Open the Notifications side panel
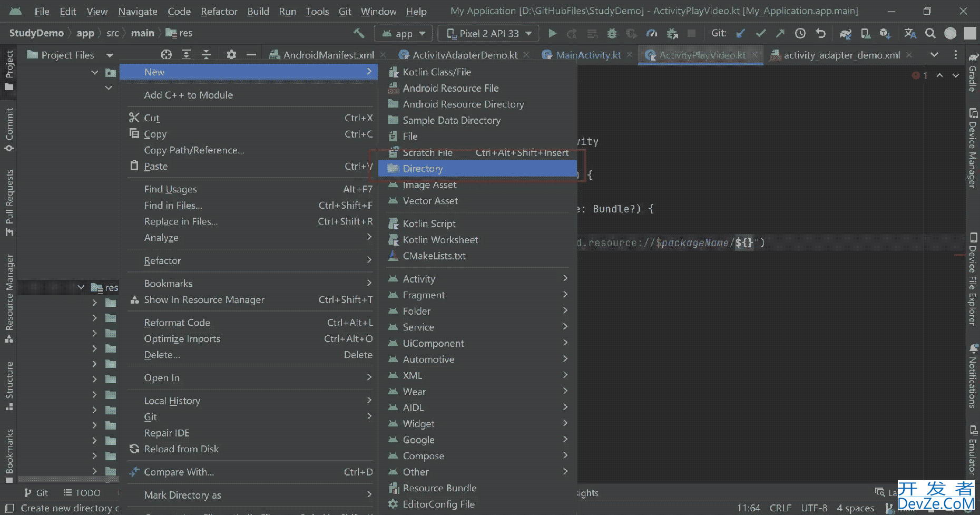 pos(973,376)
